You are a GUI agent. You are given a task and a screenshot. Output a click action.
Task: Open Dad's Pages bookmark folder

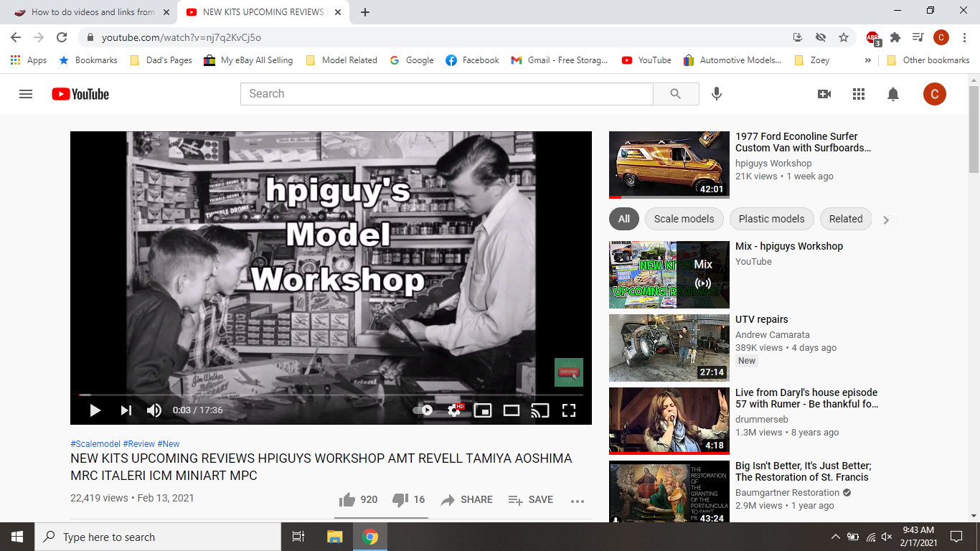(161, 60)
